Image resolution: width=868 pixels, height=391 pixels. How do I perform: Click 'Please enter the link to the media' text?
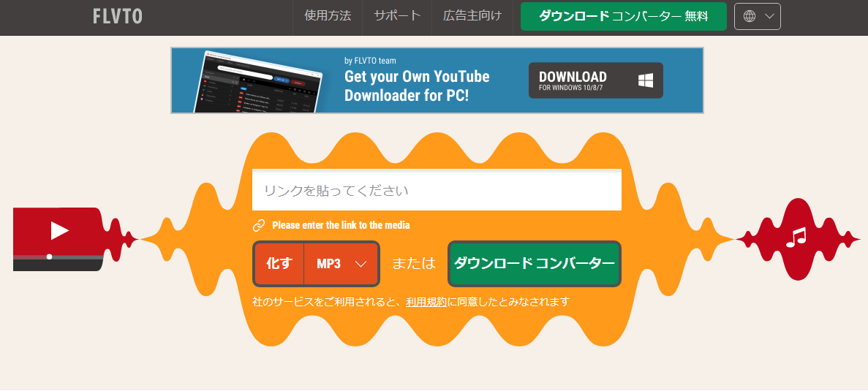[341, 225]
